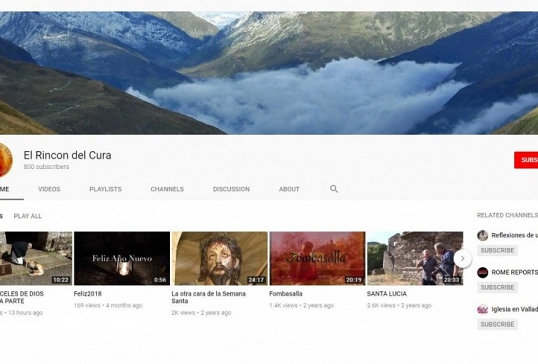This screenshot has height=364, width=538.
Task: Click the ROME REPORTS channel avatar
Action: pyautogui.click(x=482, y=272)
